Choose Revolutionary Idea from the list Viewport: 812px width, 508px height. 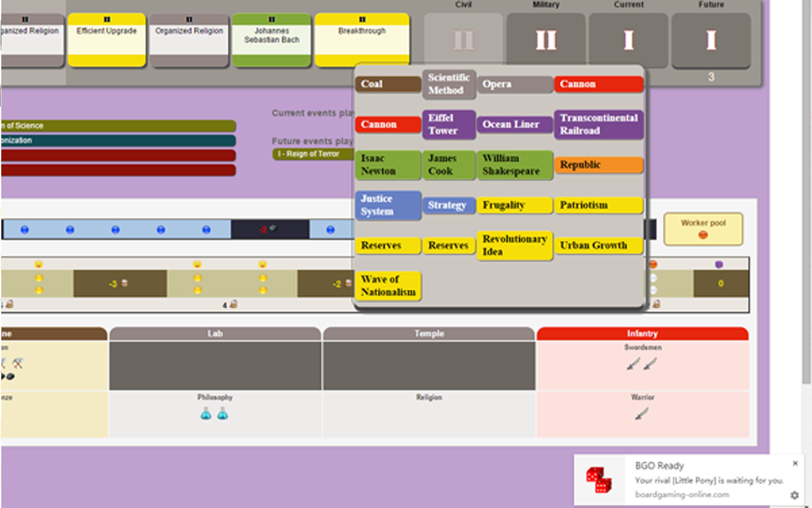pos(514,246)
